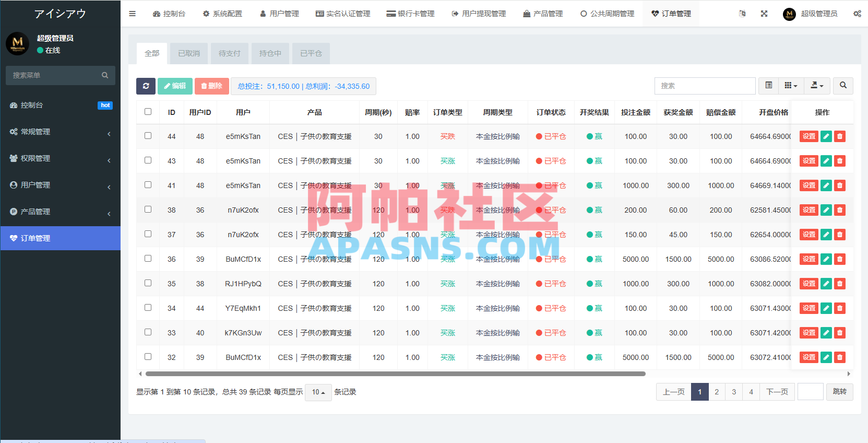The height and width of the screenshot is (443, 868).
Task: Switch to the 持仓中 tab
Action: (x=270, y=53)
